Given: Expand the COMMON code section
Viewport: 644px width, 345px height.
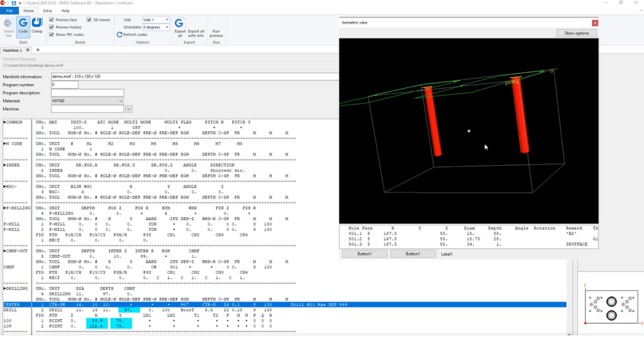Looking at the screenshot, I should coord(5,123).
